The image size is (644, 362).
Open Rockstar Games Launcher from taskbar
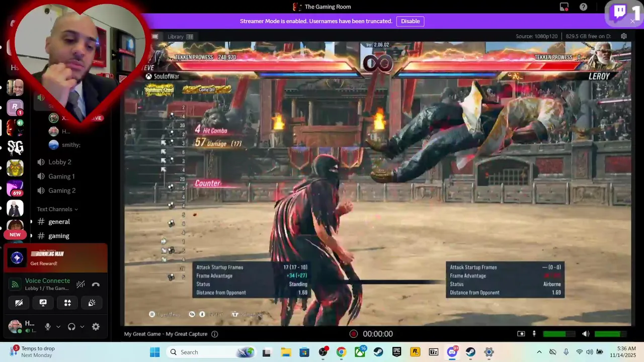[x=415, y=352]
